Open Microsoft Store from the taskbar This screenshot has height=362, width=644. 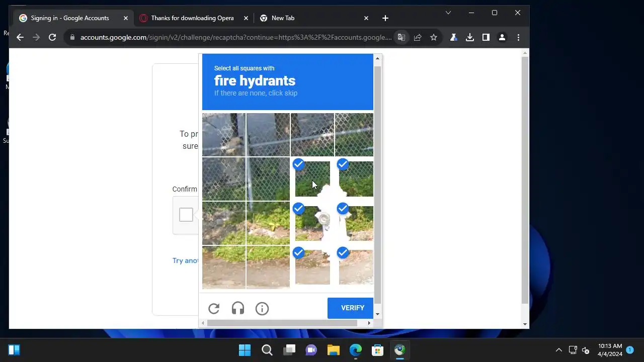(x=378, y=350)
